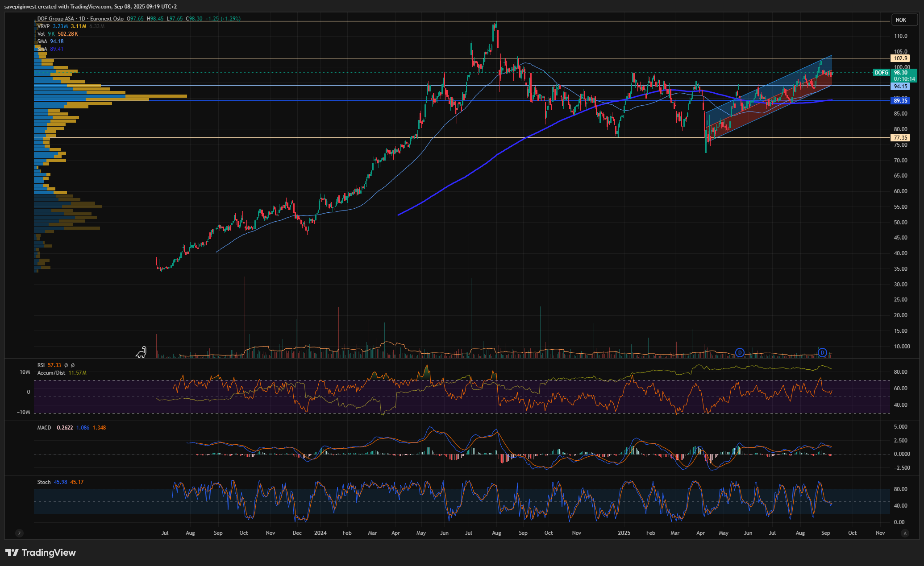This screenshot has width=924, height=566.
Task: Toggle auto scale with the 'A' button
Action: (905, 533)
